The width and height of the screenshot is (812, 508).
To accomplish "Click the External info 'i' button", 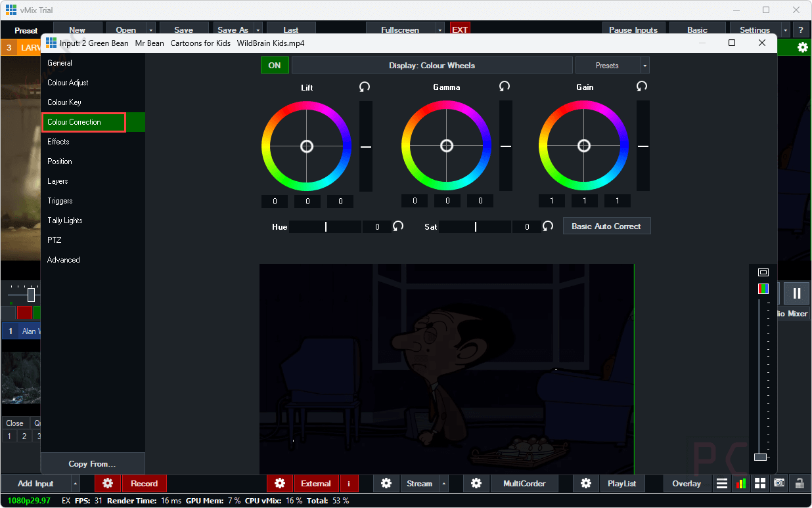I will pos(349,484).
